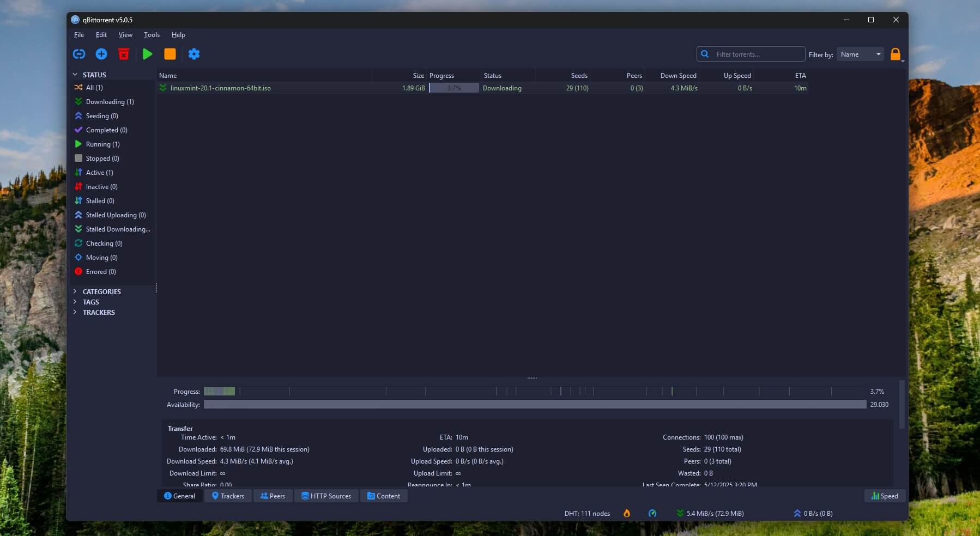
Task: Click the torrent's 3.7% progress bar
Action: click(454, 88)
